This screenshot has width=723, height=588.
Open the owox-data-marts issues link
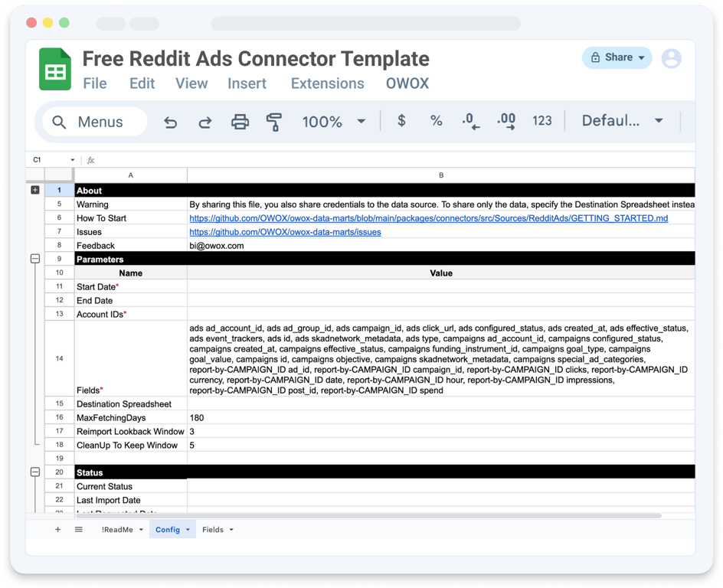pos(285,232)
